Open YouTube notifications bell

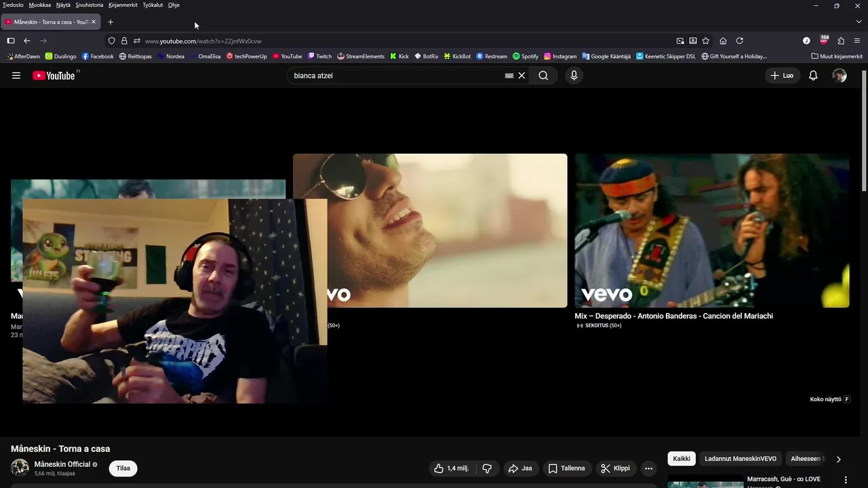tap(813, 76)
